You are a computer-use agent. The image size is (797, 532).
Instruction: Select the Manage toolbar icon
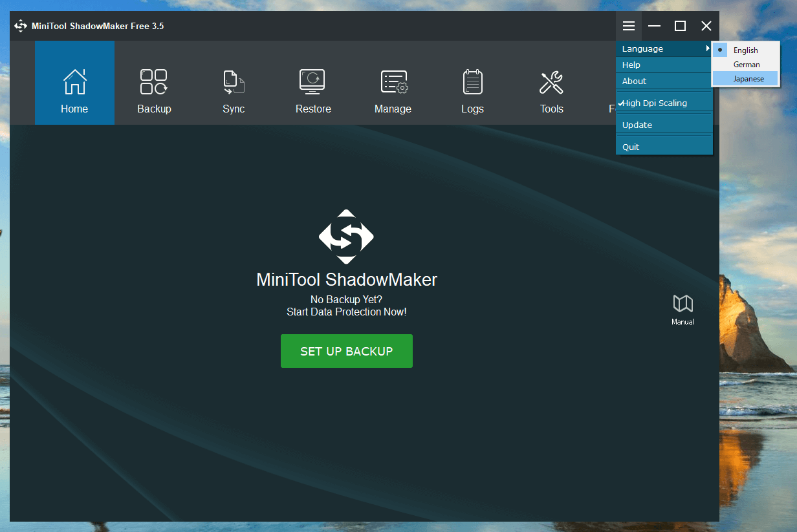point(393,83)
